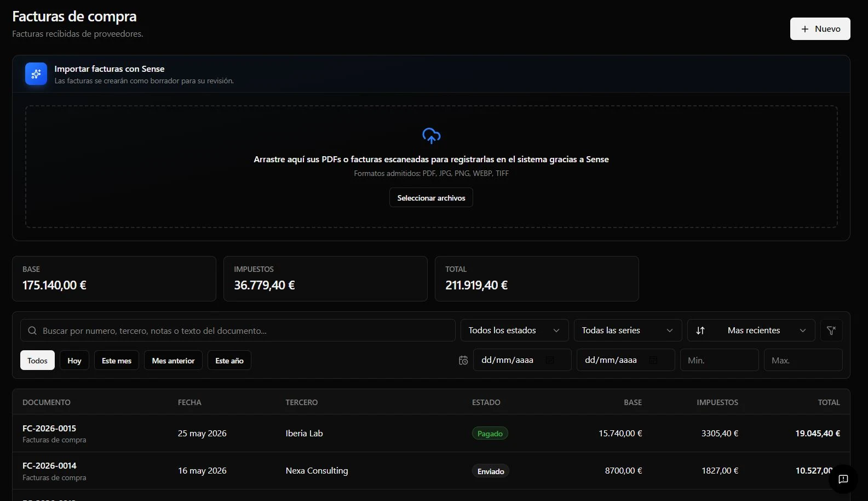Open invoice FC-2026-0015
The image size is (868, 501).
pyautogui.click(x=49, y=428)
